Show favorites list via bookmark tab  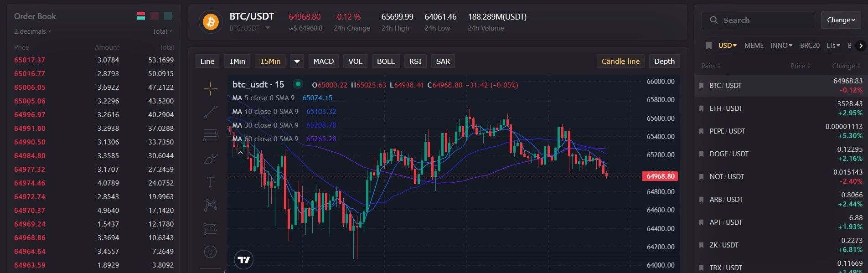(x=708, y=46)
